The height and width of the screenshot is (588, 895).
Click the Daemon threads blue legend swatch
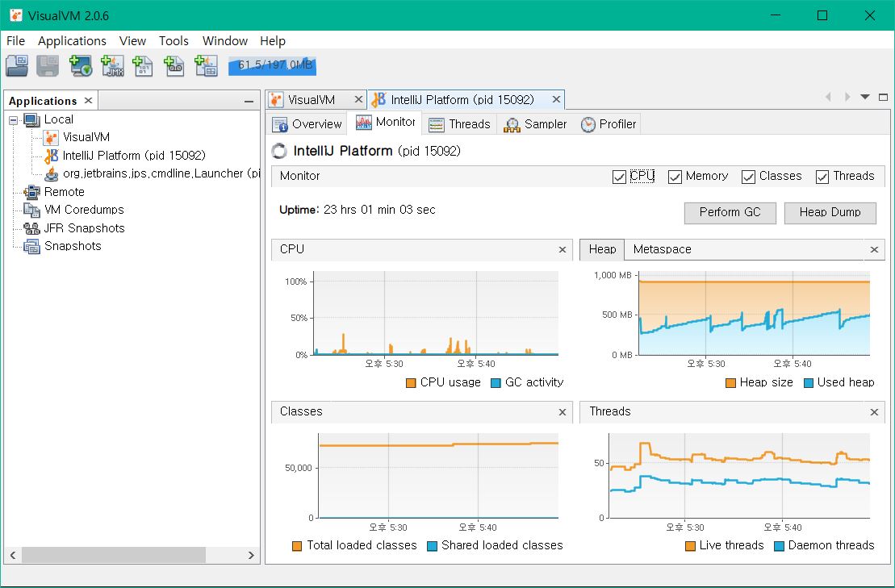779,546
